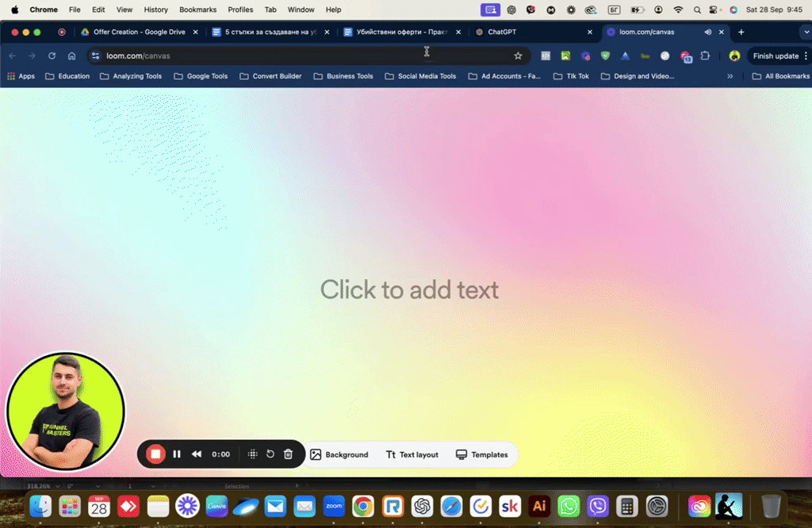Click the Loom extension icon in toolbar
This screenshot has height=528, width=812.
(586, 56)
